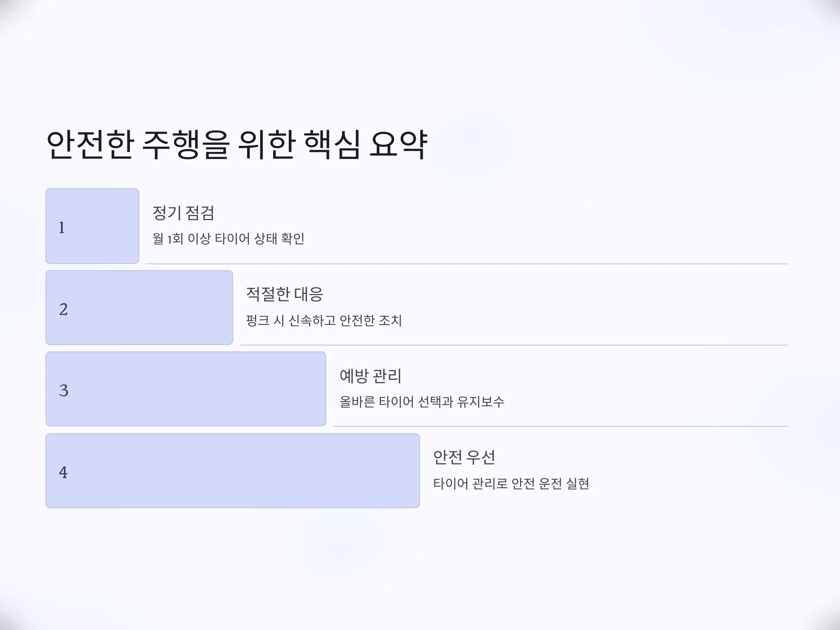Click the digit 1 in first box
This screenshot has width=840, height=630.
coord(62,228)
